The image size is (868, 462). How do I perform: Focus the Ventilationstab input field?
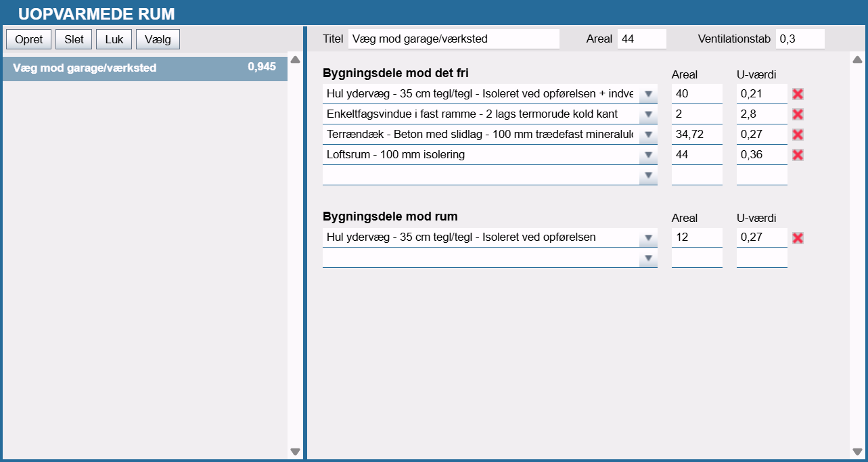click(x=800, y=39)
